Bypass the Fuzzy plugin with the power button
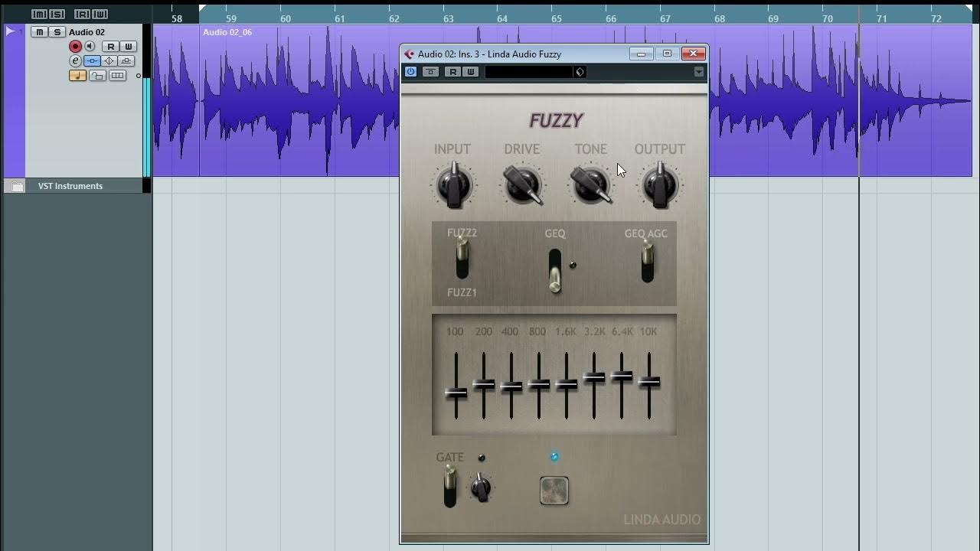 [411, 72]
